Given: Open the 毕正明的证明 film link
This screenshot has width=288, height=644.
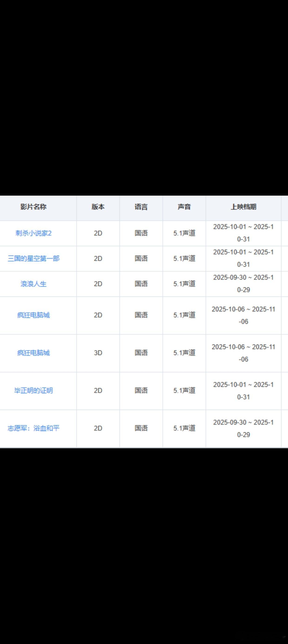Looking at the screenshot, I should (33, 391).
